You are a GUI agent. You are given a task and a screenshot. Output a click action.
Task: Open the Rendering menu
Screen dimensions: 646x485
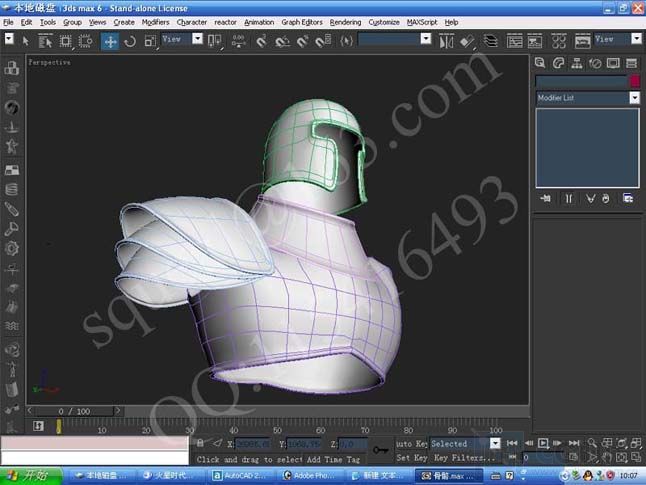(345, 22)
